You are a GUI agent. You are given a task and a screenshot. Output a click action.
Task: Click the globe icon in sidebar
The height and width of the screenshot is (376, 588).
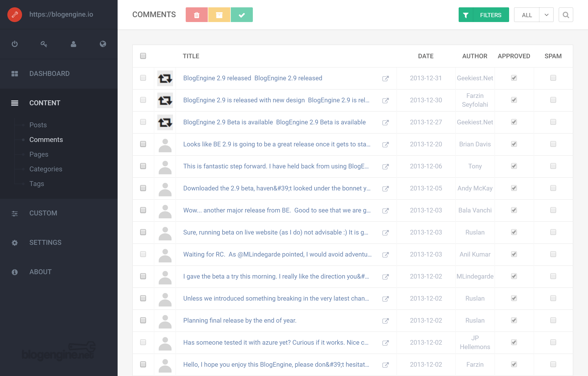pyautogui.click(x=103, y=44)
